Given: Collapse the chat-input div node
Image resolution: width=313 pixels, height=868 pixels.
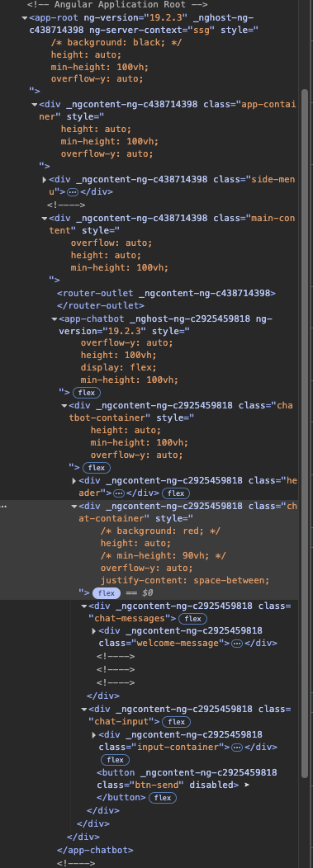Looking at the screenshot, I should click(84, 709).
